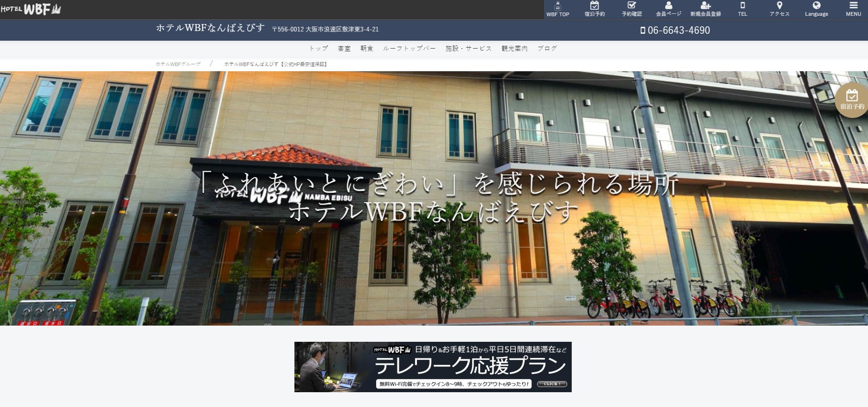
Task: Click breadcrumb ホテルWBFなんばえびす【公式HP最安値保証】
Action: (276, 64)
